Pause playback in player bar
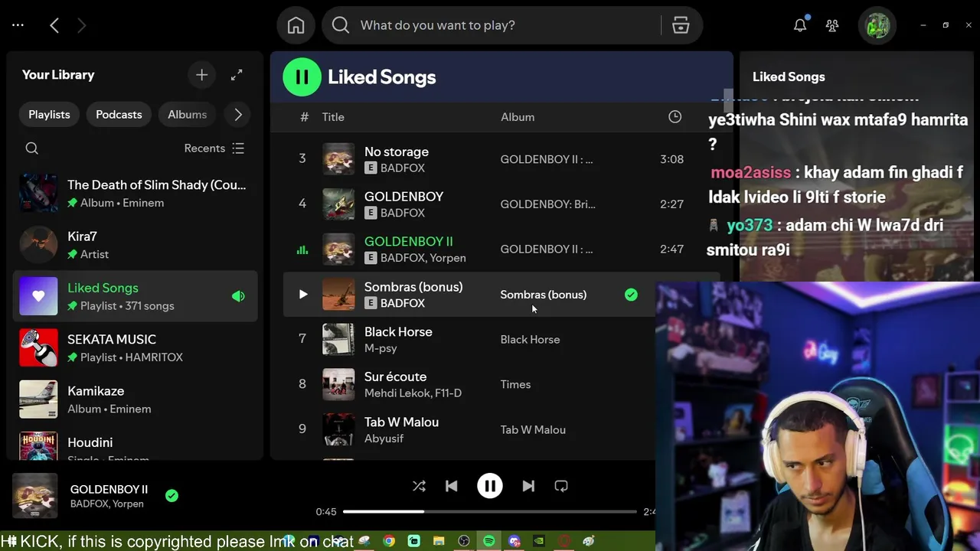The width and height of the screenshot is (980, 551). (490, 486)
